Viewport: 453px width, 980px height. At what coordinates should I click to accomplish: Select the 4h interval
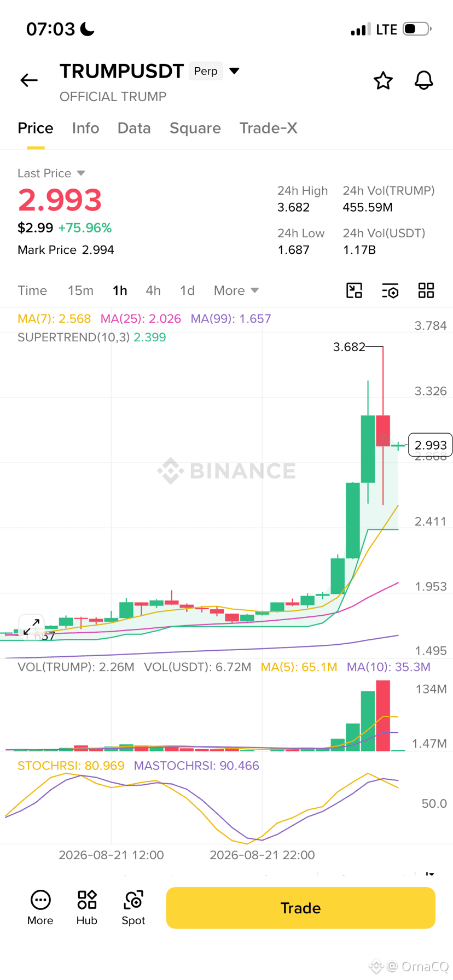tap(153, 290)
